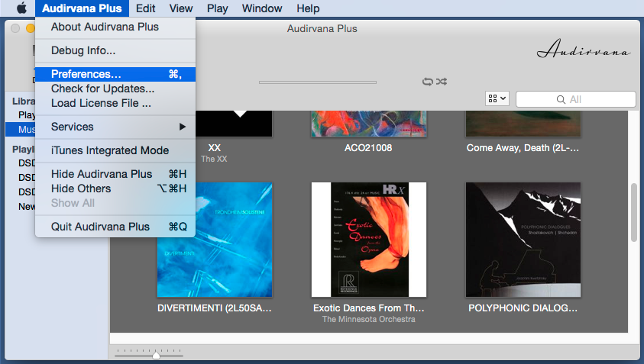644x364 pixels.
Task: Open the Apple menu
Action: click(21, 8)
